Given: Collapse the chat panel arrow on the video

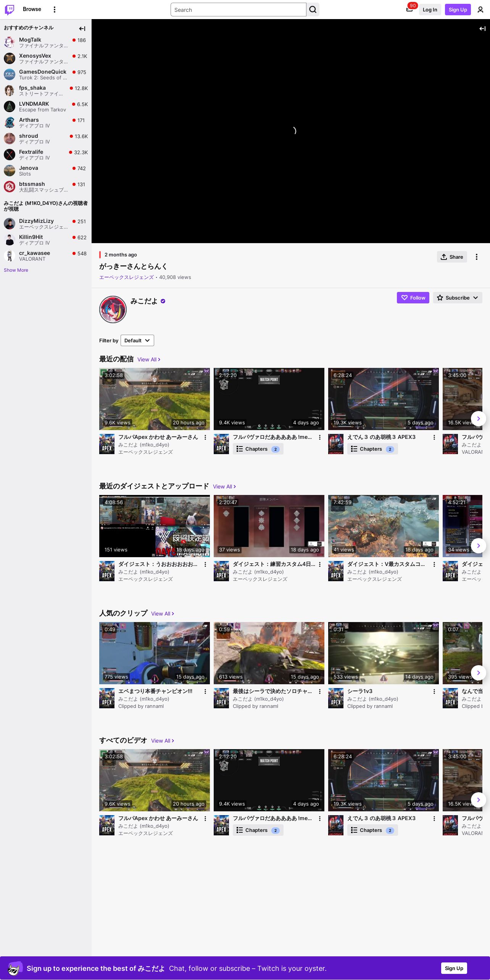Looking at the screenshot, I should (482, 29).
